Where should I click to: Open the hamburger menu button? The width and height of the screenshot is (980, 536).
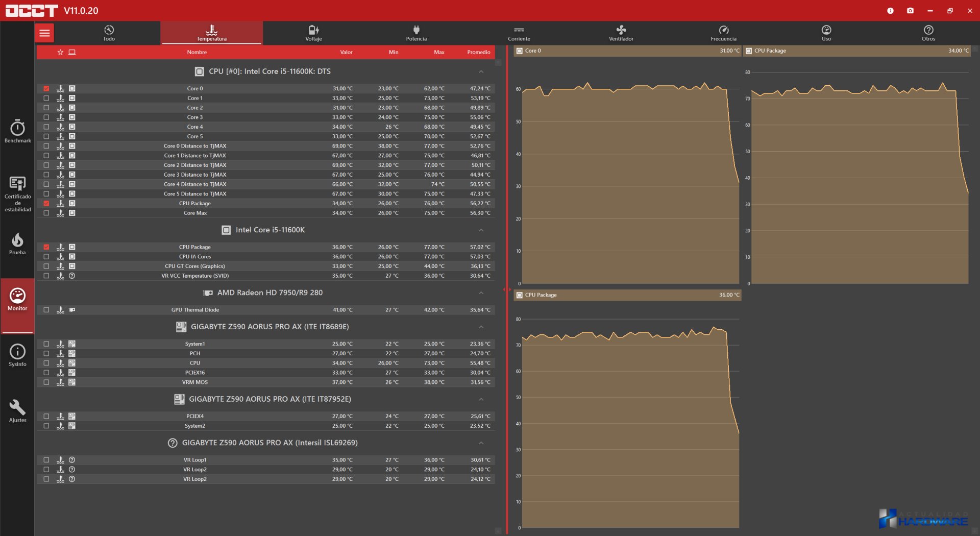click(x=44, y=33)
